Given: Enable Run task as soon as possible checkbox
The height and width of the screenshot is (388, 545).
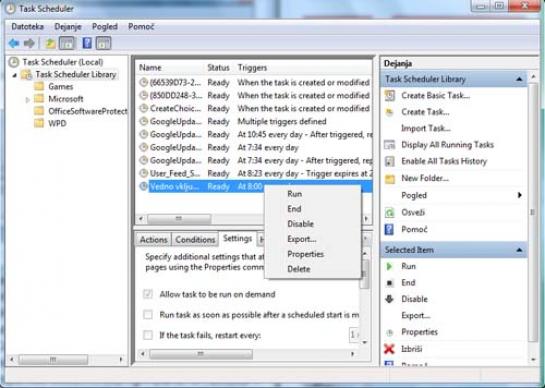Looking at the screenshot, I should pyautogui.click(x=148, y=315).
